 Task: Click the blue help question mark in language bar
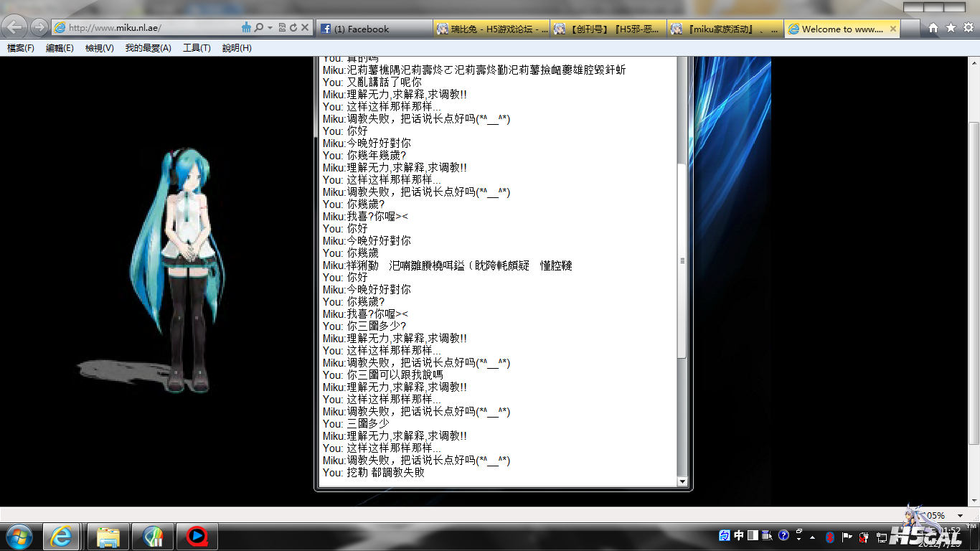(783, 536)
